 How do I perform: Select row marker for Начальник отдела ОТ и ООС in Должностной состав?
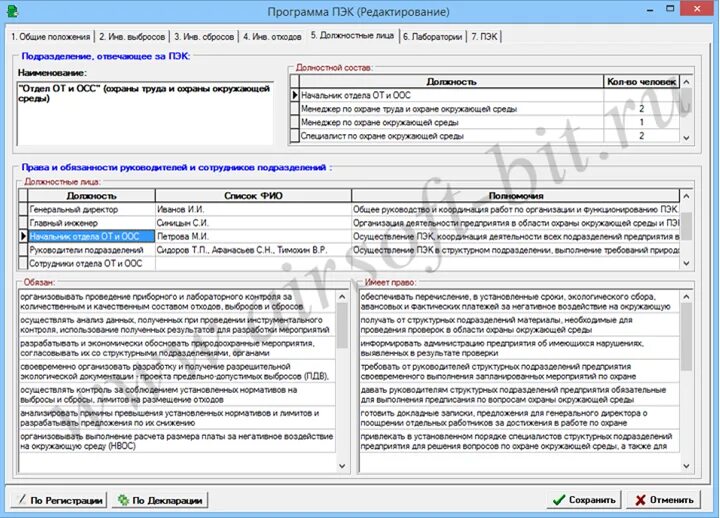click(x=295, y=95)
